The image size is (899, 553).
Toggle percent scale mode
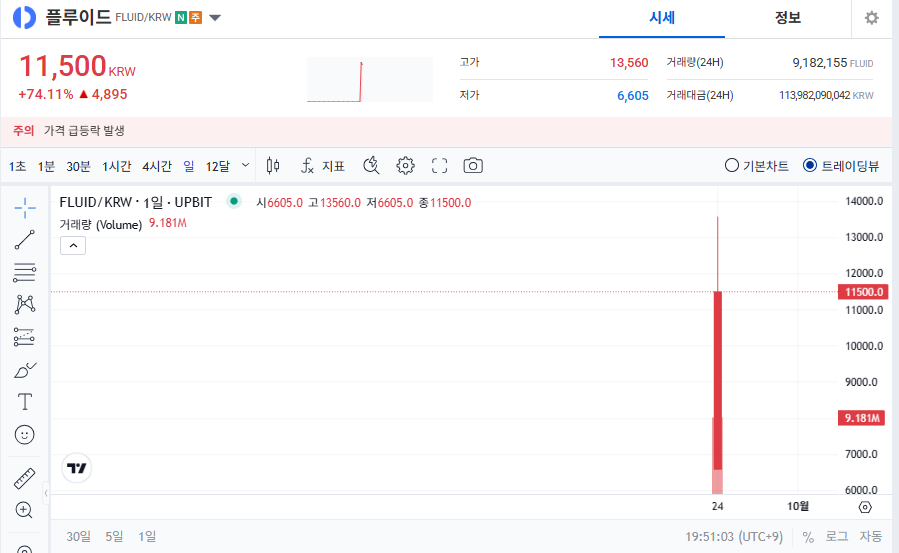tap(808, 537)
